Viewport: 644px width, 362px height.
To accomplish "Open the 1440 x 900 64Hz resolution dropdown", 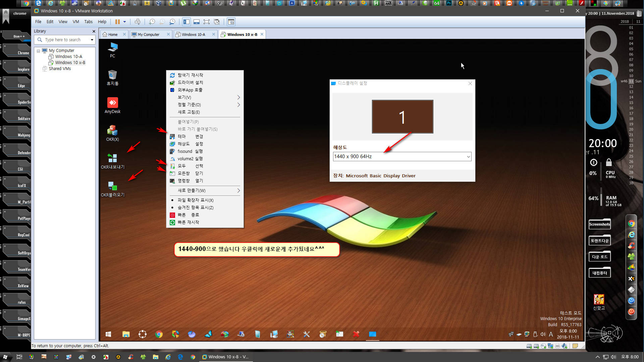I will click(x=402, y=157).
